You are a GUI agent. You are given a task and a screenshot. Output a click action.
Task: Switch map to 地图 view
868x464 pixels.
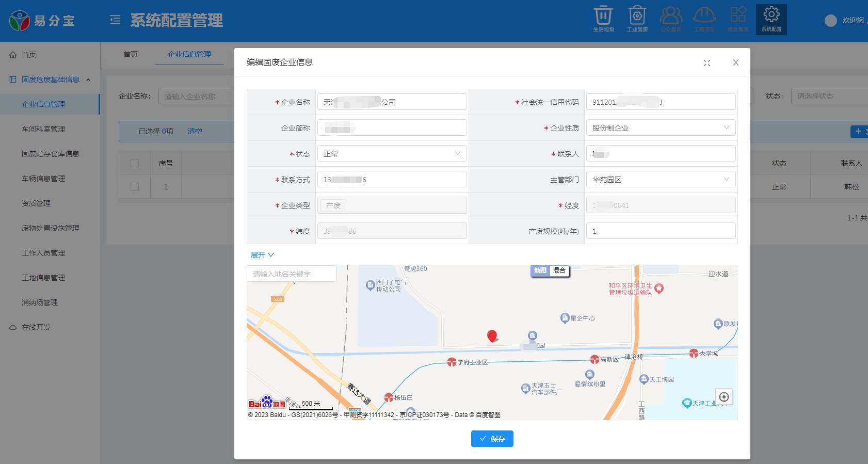click(540, 270)
